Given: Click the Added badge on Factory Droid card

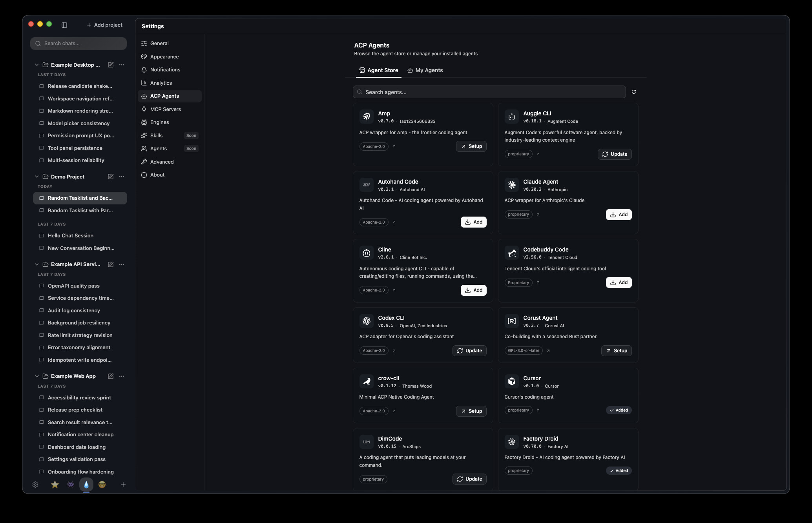Looking at the screenshot, I should click(x=619, y=471).
